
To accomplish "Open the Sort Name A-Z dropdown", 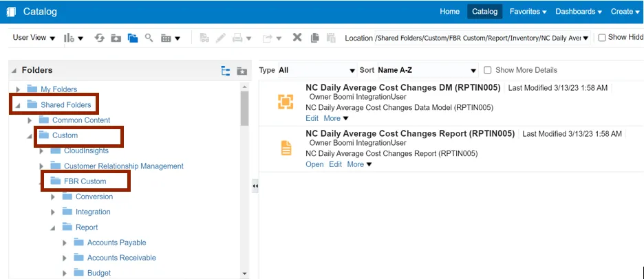I will tap(427, 70).
